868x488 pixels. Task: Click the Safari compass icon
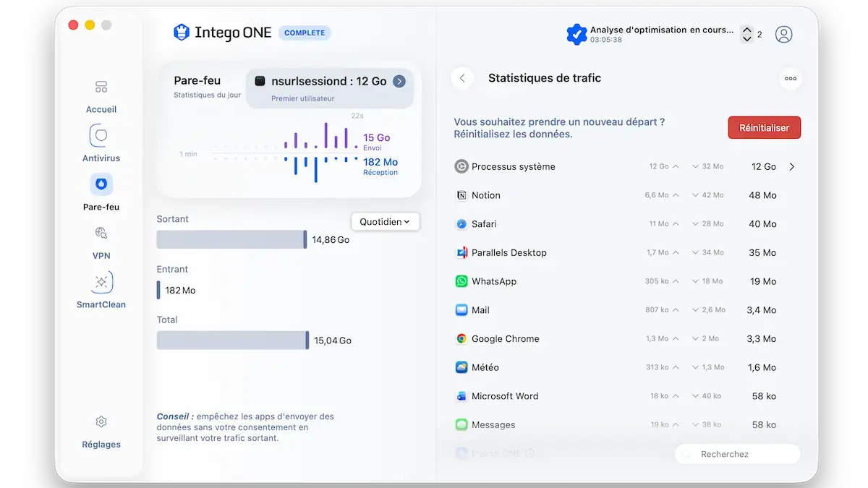tap(461, 224)
